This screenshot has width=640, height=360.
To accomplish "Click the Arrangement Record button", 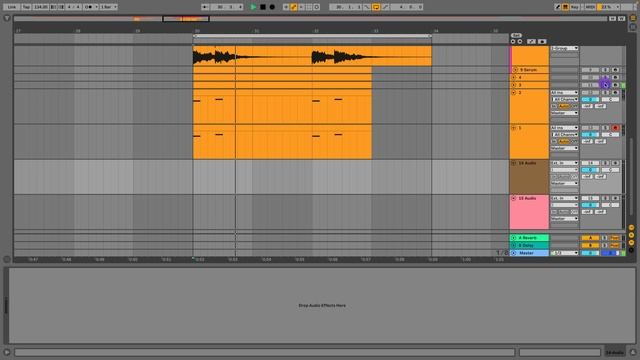I will pyautogui.click(x=272, y=7).
